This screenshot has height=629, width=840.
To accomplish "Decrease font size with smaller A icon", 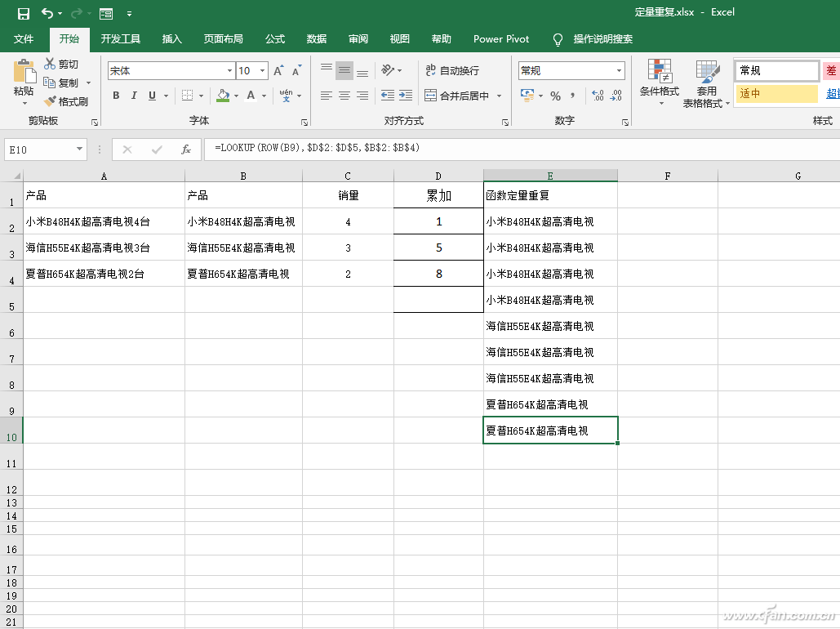I will 296,71.
